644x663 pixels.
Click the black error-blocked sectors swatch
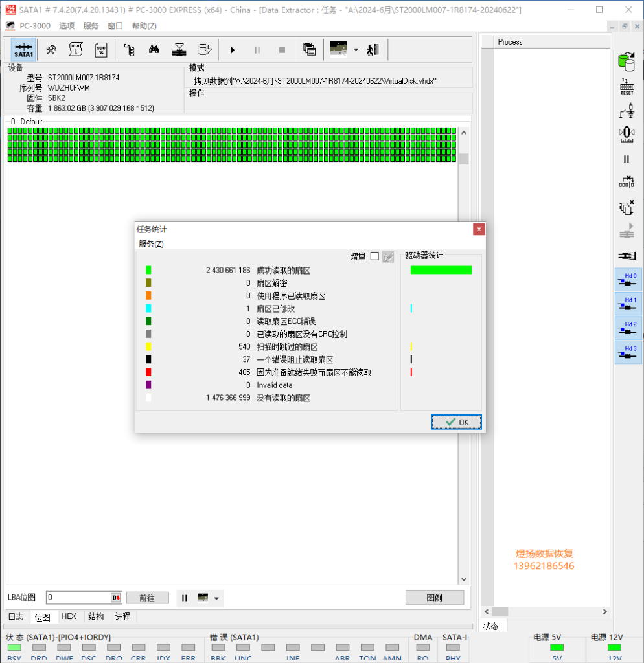(148, 359)
